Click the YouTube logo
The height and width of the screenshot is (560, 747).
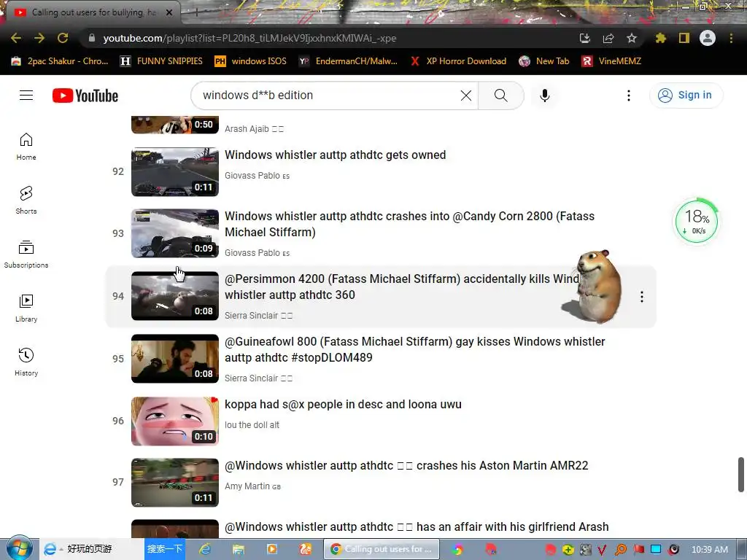85,96
